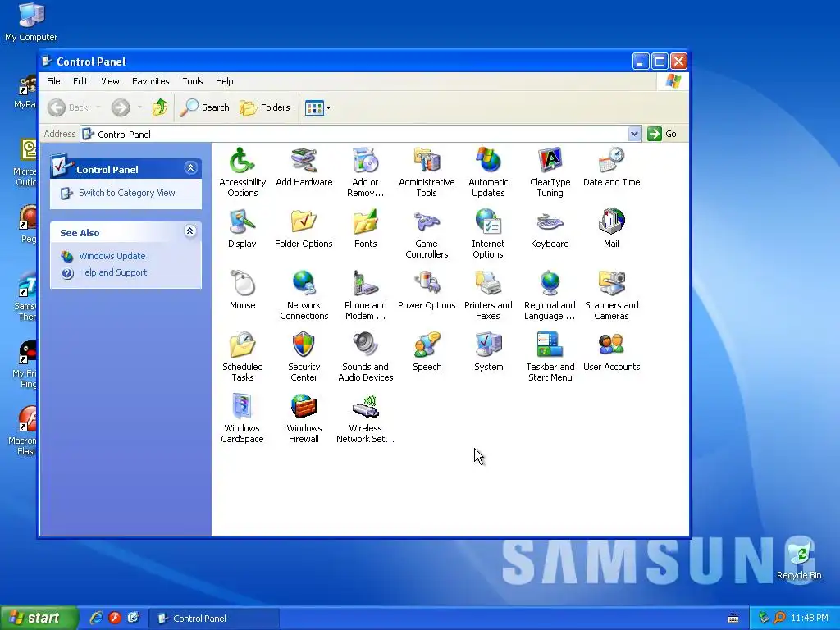Select the Fonts folder icon
Screen dimensions: 840x630
point(365,221)
